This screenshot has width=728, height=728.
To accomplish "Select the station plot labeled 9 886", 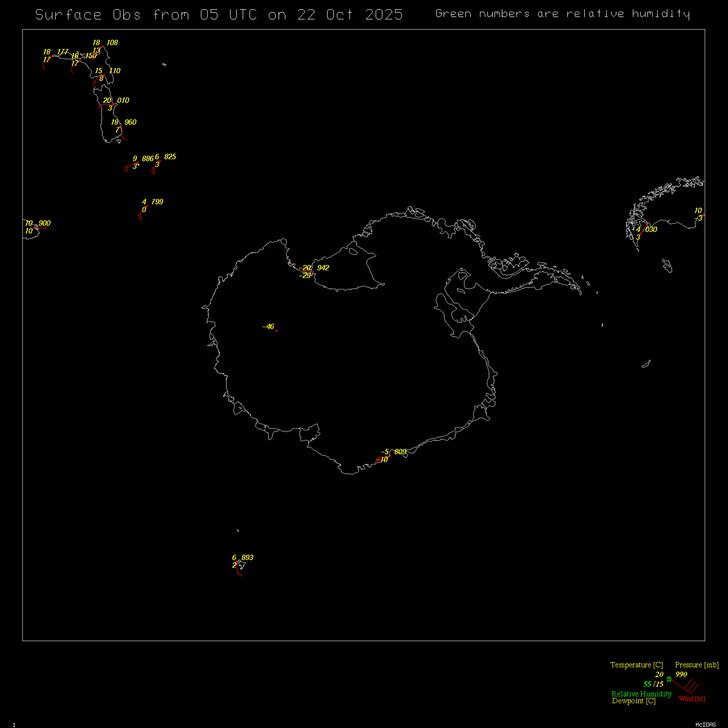I will tap(137, 163).
